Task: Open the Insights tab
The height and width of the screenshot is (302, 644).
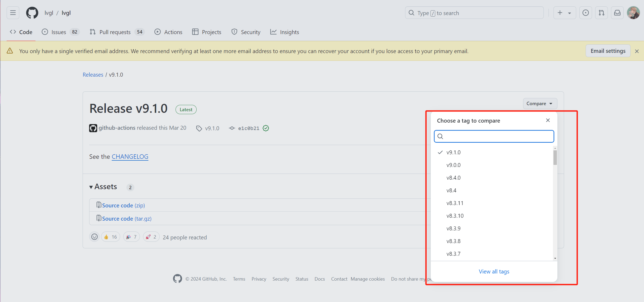Action: (285, 32)
